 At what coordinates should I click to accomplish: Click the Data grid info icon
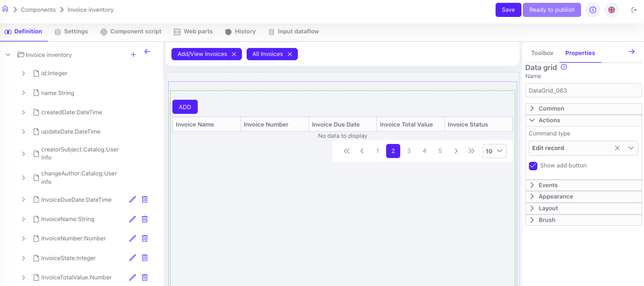[564, 67]
